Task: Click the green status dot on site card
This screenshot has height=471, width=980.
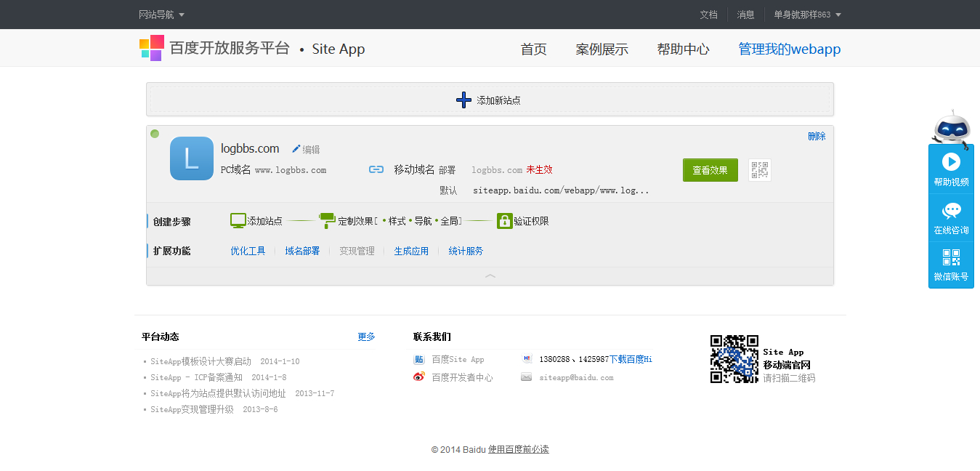Action: (x=155, y=134)
